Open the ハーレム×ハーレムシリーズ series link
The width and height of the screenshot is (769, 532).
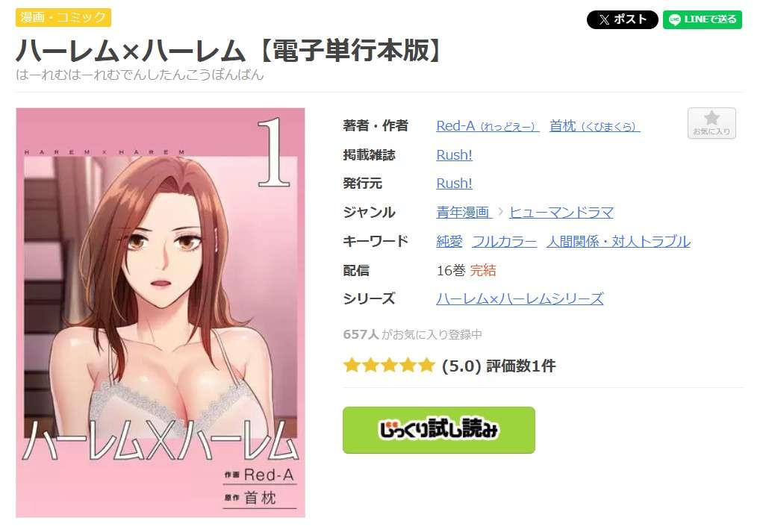[520, 298]
